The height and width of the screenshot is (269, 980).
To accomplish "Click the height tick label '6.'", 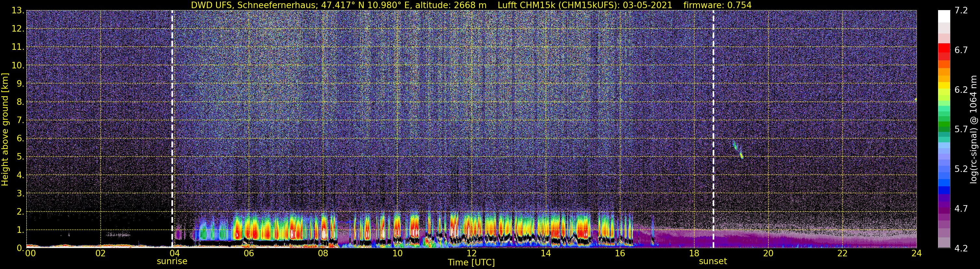I will coord(20,138).
